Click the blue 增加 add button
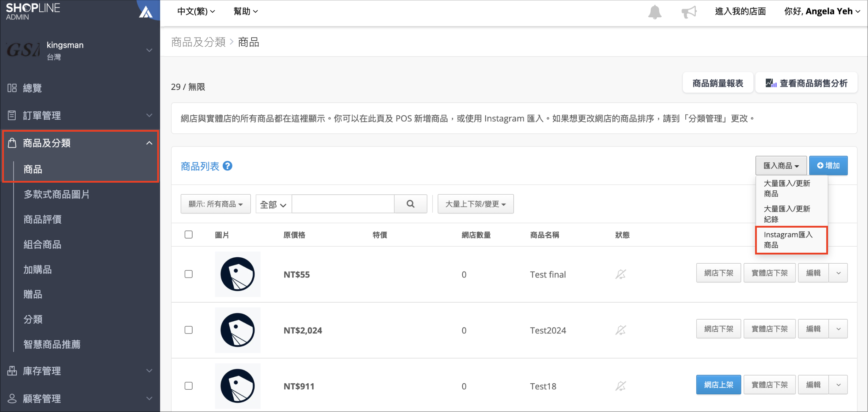Screen dimensions: 868x412 [x=828, y=166]
